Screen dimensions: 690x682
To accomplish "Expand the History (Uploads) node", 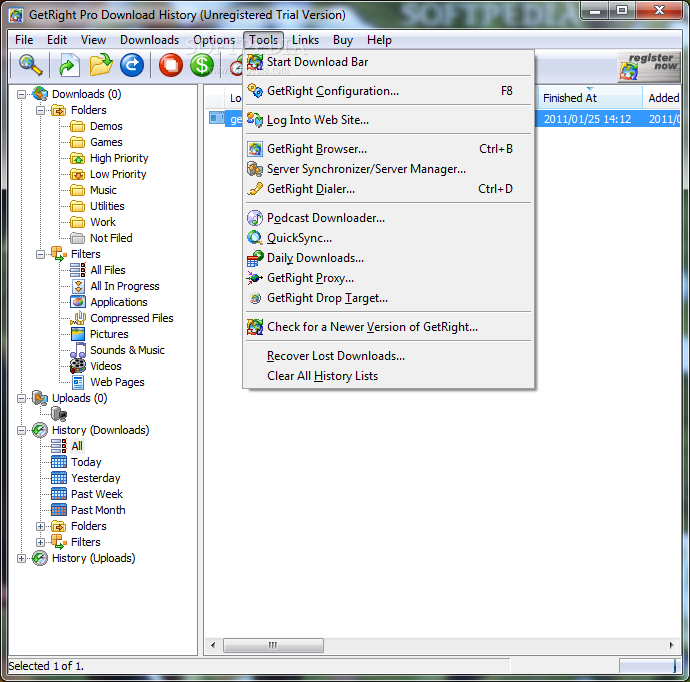I will [21, 558].
